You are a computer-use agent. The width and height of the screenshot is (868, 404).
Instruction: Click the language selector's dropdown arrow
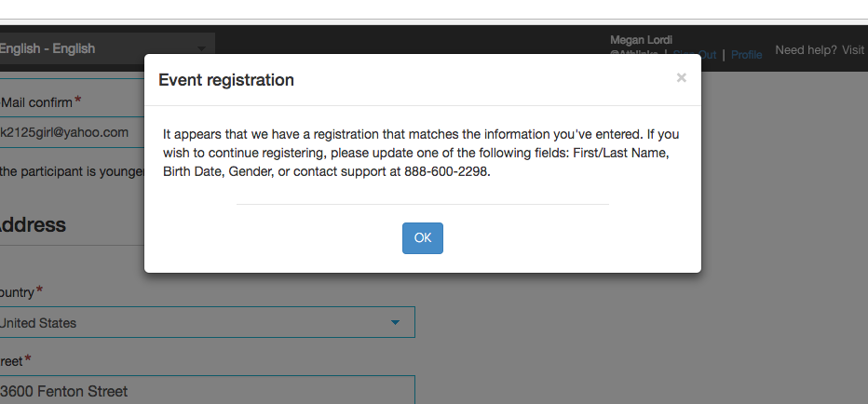pos(201,49)
